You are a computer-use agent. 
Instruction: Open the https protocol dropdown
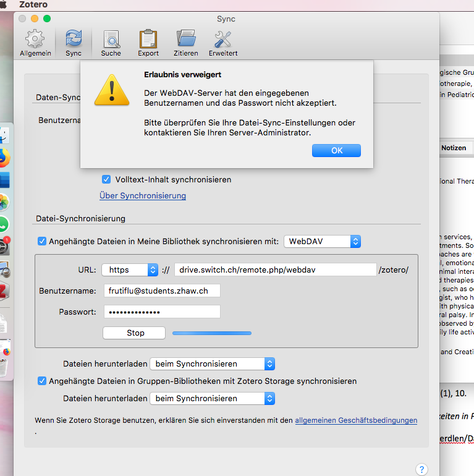[130, 270]
